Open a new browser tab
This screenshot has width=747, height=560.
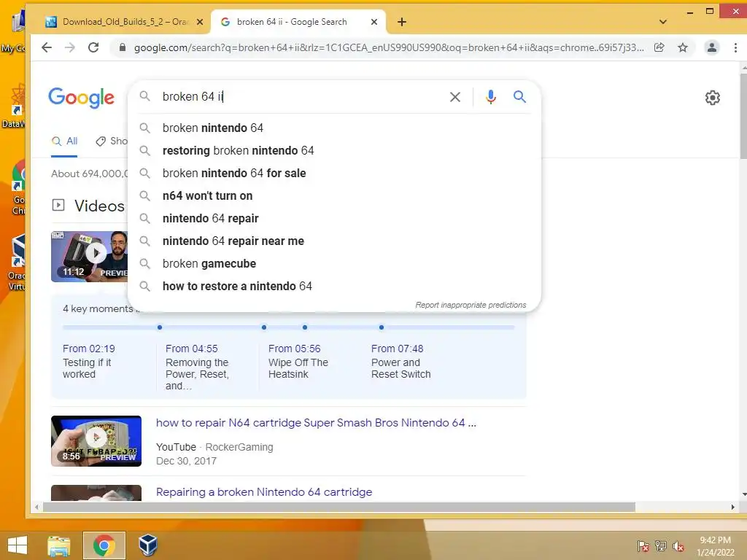point(402,22)
